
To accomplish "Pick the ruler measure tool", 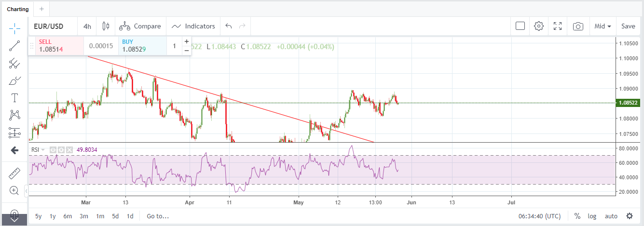I will pyautogui.click(x=14, y=173).
